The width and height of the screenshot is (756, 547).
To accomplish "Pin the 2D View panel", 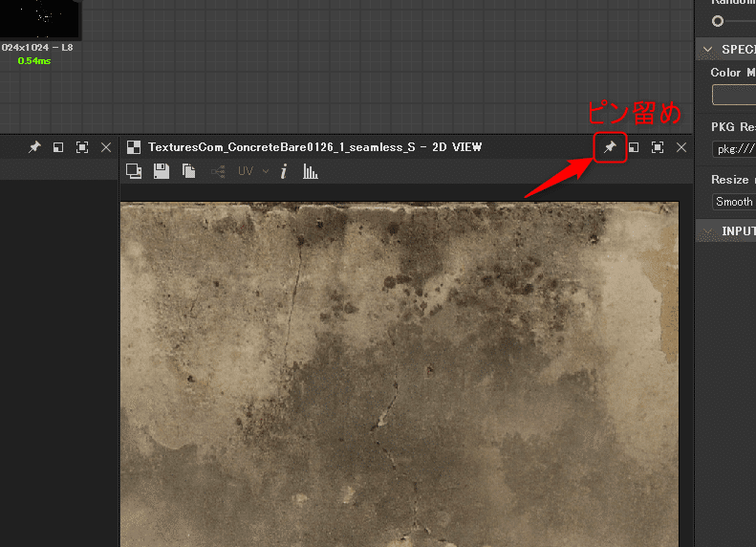I will pos(610,147).
